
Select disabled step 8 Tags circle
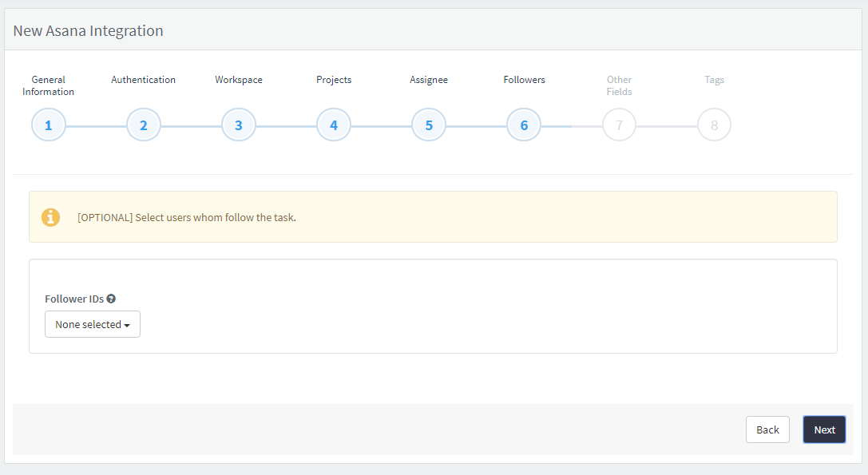coord(714,125)
